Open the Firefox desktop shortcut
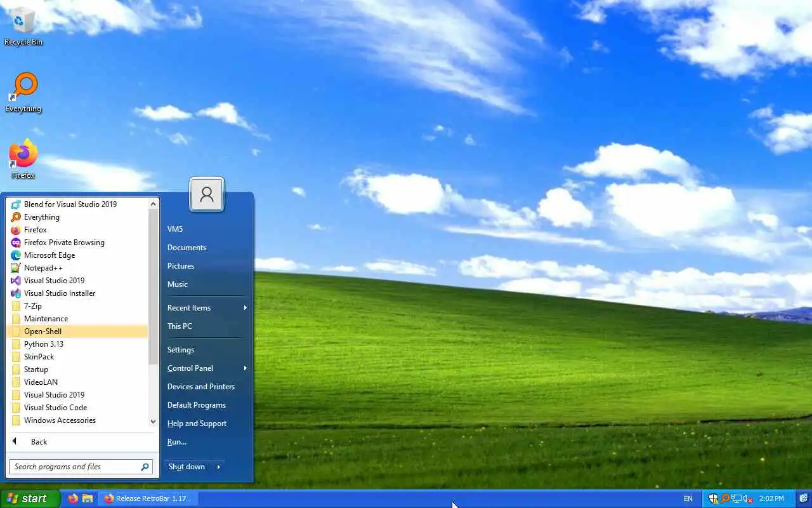The height and width of the screenshot is (508, 812). (23, 160)
